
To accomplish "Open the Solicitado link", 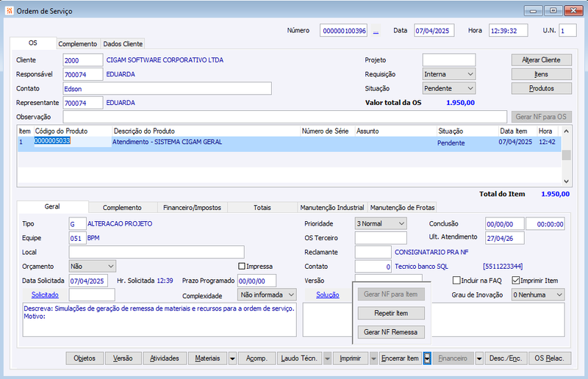I will tap(45, 295).
